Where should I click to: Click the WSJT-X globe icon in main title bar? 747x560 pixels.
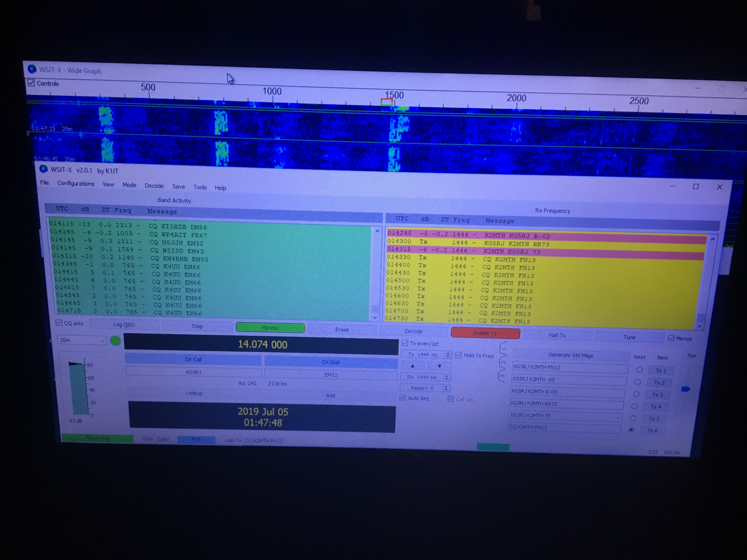tap(44, 169)
